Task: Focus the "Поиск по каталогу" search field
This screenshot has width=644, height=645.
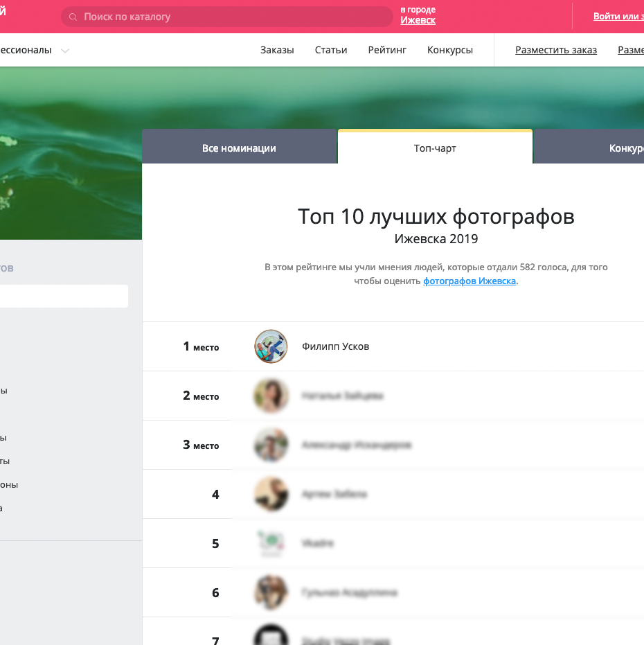Action: 229,17
